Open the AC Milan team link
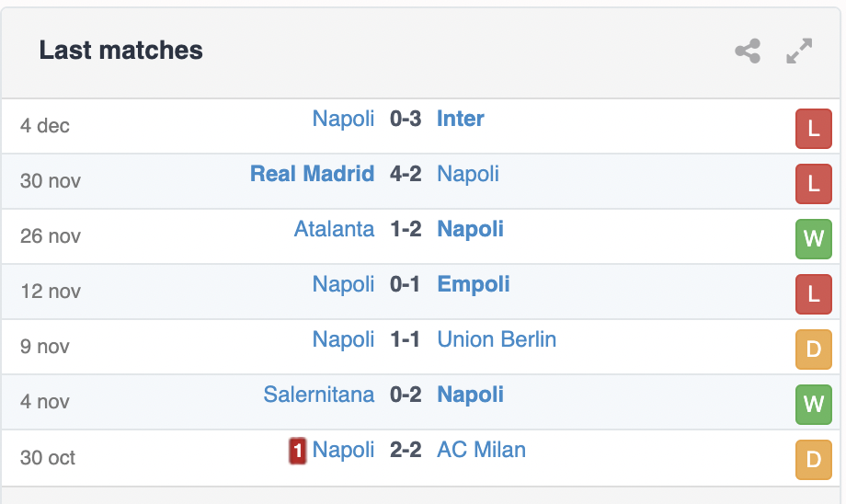Screen dimensions: 846x504 tap(481, 450)
